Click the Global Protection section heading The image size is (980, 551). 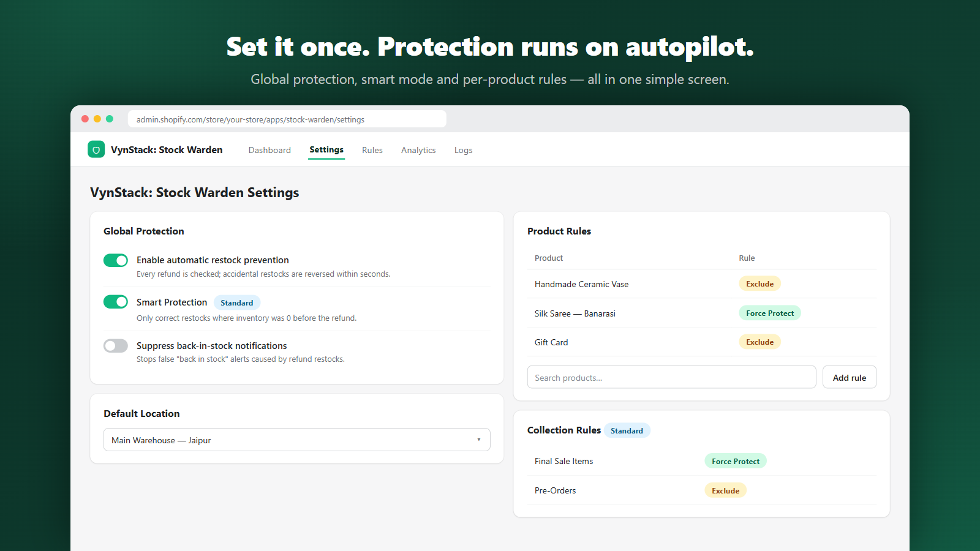tap(144, 231)
